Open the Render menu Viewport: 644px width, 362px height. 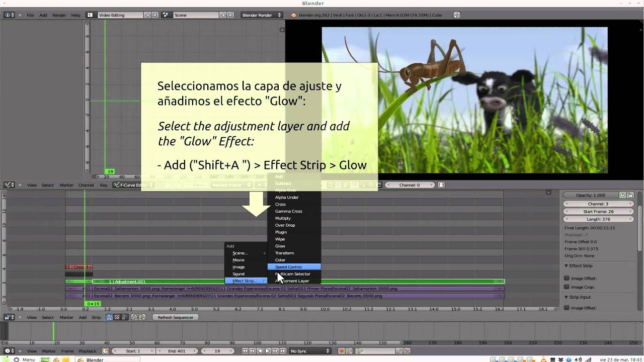pyautogui.click(x=59, y=15)
